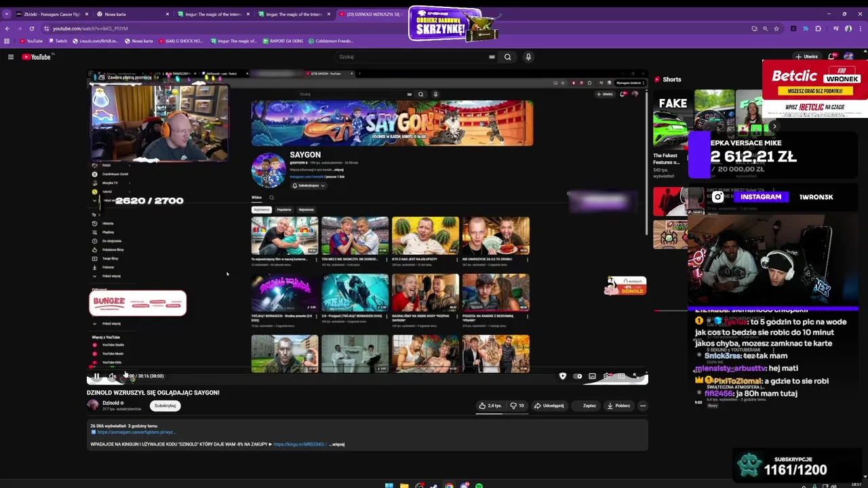Open Spotify from the taskbar
868x488 pixels.
click(x=479, y=485)
